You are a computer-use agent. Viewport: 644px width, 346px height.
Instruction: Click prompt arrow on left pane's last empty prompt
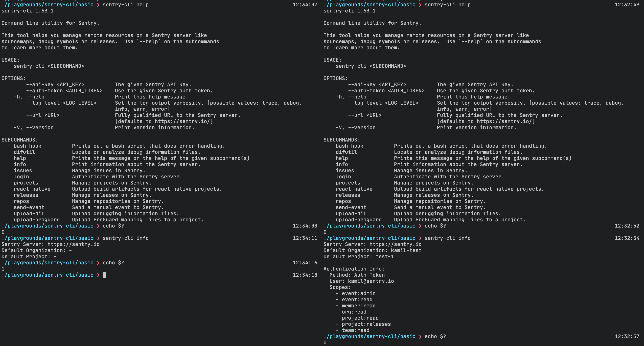(98, 275)
